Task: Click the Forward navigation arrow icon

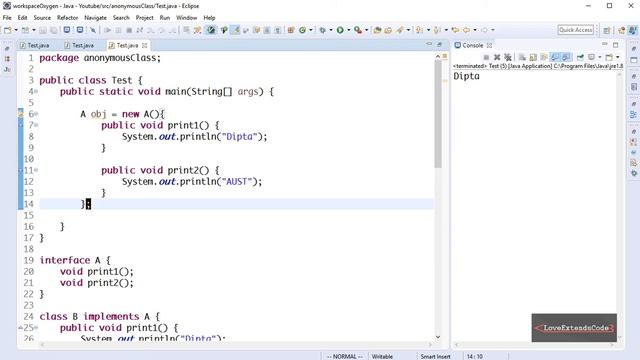Action: [484, 30]
